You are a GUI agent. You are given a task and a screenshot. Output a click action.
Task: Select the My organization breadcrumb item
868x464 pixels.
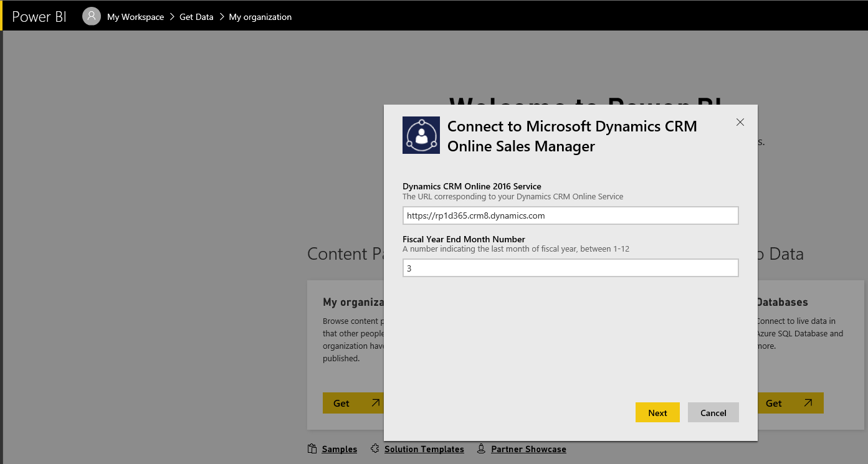[260, 17]
